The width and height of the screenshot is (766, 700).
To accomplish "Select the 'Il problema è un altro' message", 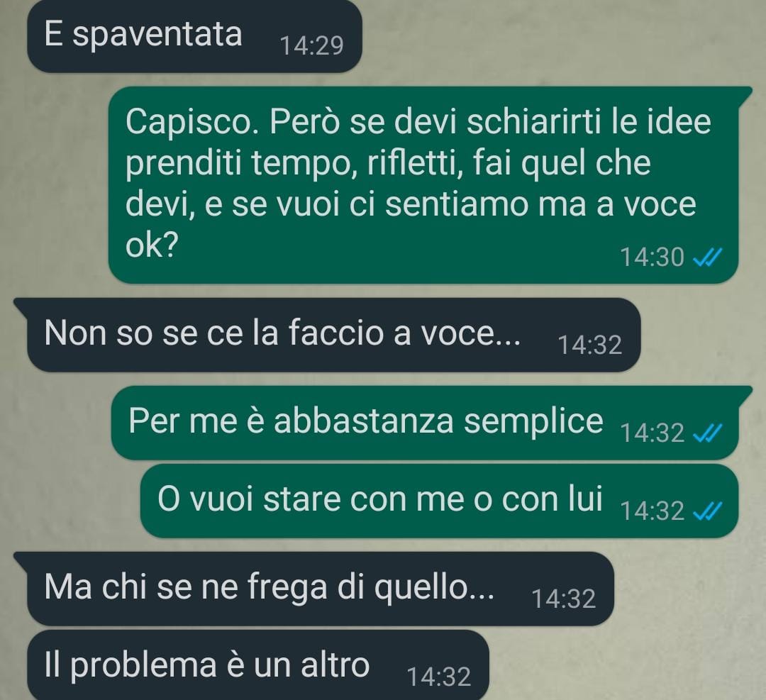I will (x=258, y=665).
